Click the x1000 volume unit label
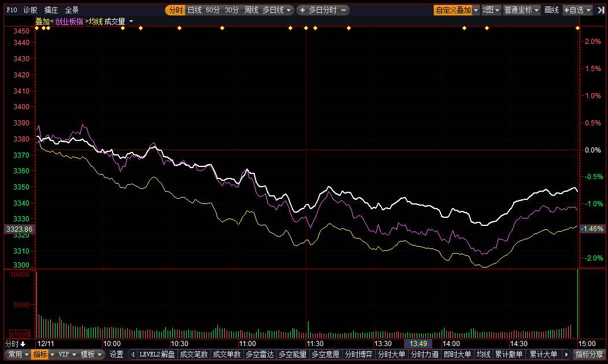 tap(20, 334)
